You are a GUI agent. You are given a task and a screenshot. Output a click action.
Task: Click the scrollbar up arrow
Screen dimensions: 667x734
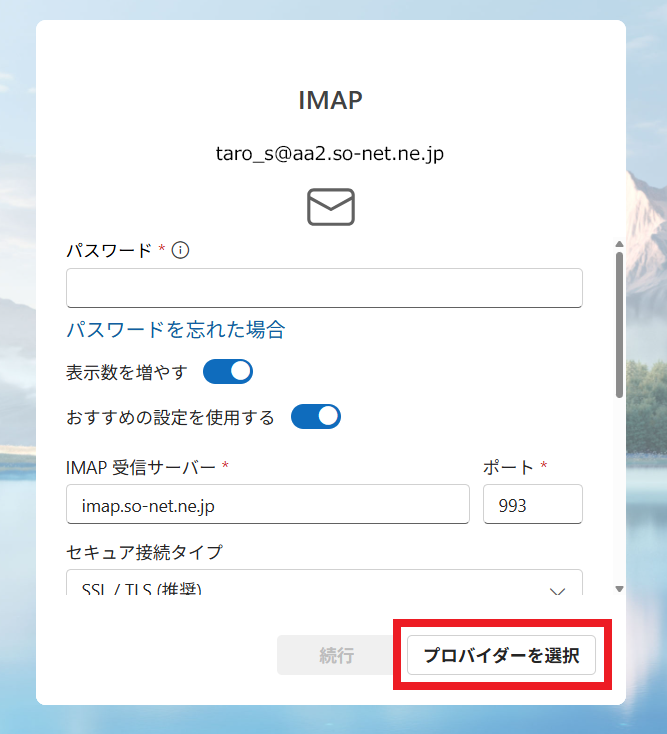point(619,244)
